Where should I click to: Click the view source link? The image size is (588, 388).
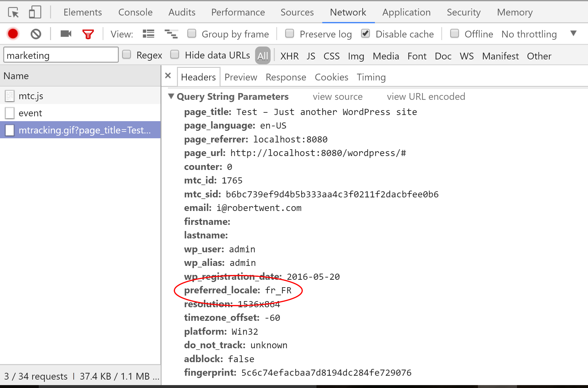point(337,96)
